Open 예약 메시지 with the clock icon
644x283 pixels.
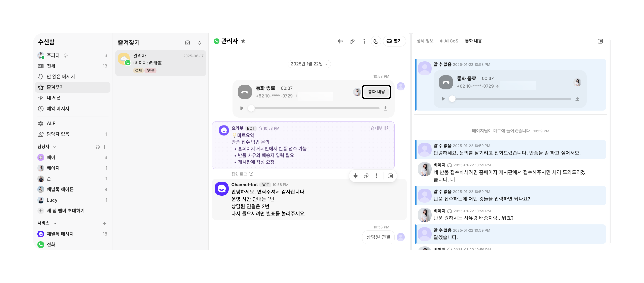72,108
